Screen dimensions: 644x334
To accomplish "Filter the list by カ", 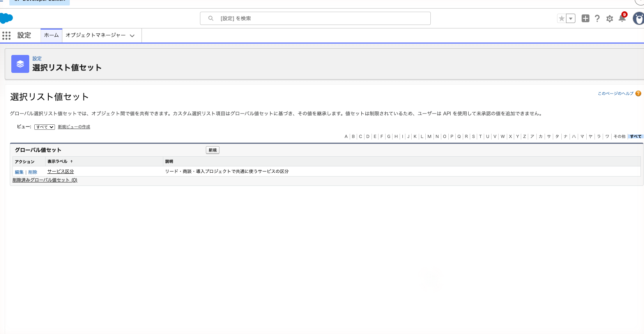I will click(540, 136).
